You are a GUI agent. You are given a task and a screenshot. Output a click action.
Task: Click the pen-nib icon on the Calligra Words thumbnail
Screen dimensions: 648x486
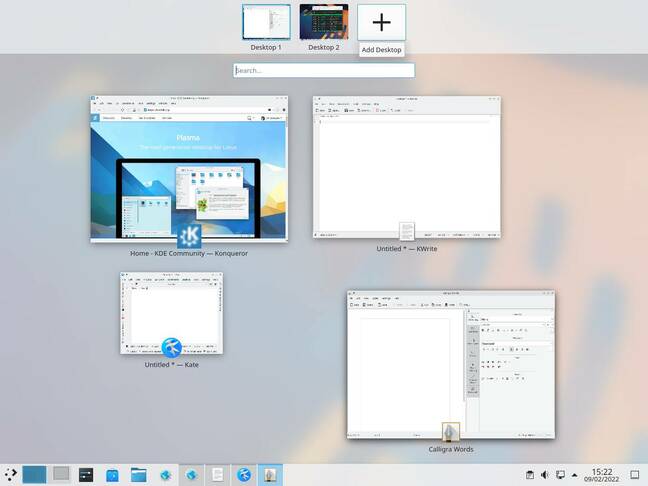coord(450,432)
